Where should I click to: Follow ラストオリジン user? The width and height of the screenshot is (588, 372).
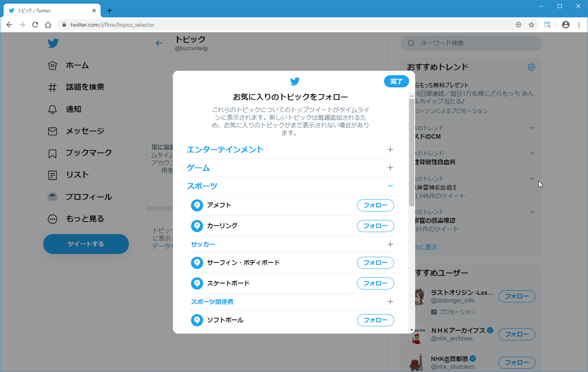[x=517, y=296]
